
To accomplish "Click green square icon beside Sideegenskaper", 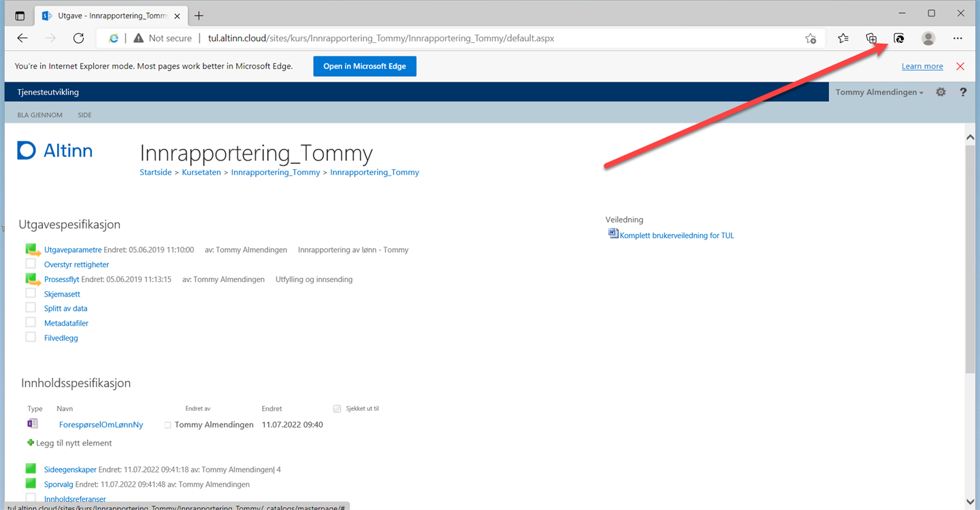I will [31, 469].
